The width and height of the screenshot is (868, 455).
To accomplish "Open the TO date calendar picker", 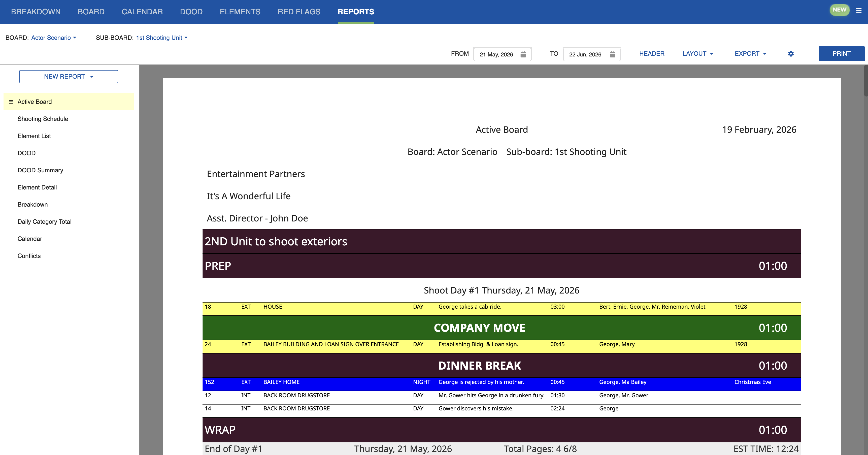I will pos(613,54).
